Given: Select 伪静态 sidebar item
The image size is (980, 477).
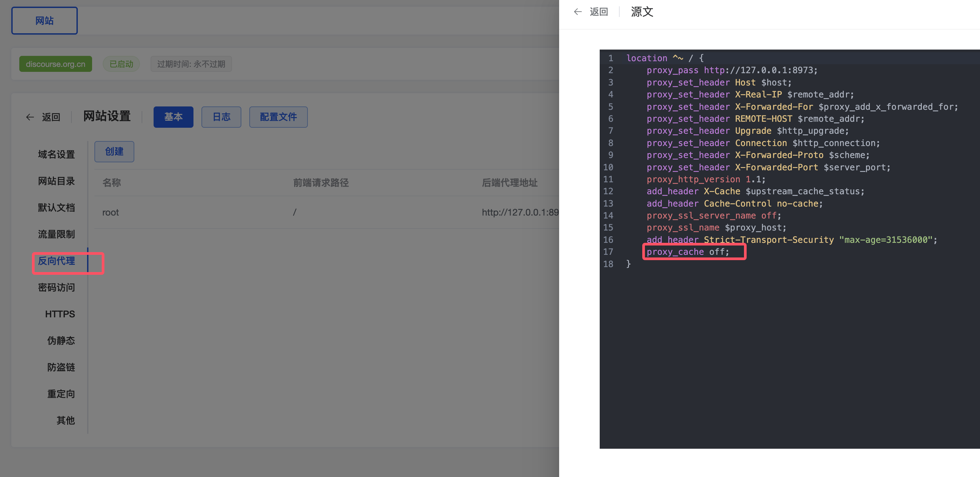Looking at the screenshot, I should click(x=61, y=340).
